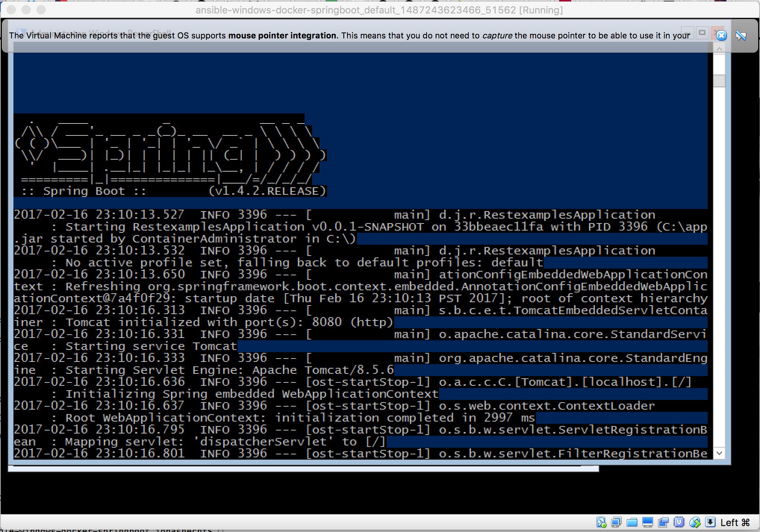Suppress future notification messages with the crossed bubble icon
This screenshot has width=760, height=532.
pyautogui.click(x=741, y=35)
